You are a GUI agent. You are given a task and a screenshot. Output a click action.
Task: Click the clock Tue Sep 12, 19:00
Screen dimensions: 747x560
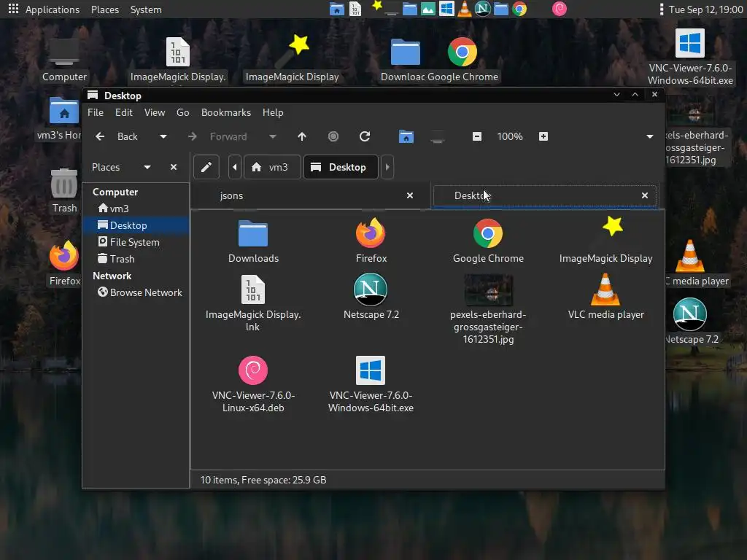click(x=705, y=9)
